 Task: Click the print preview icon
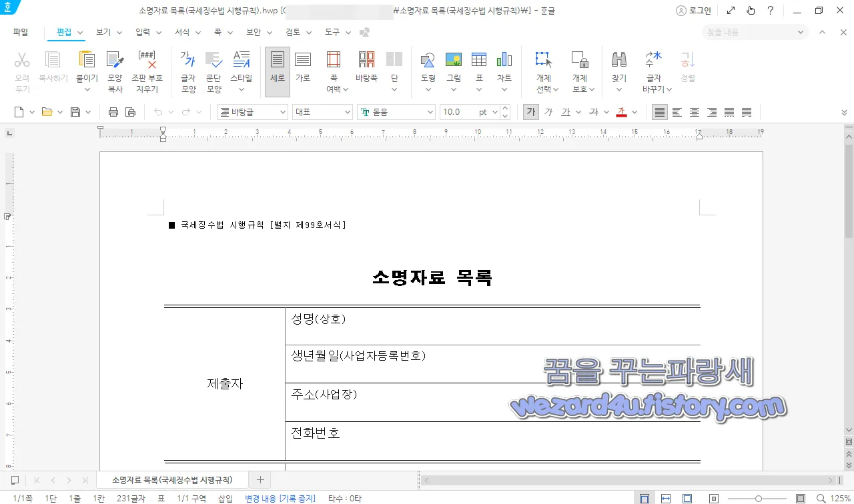click(131, 112)
